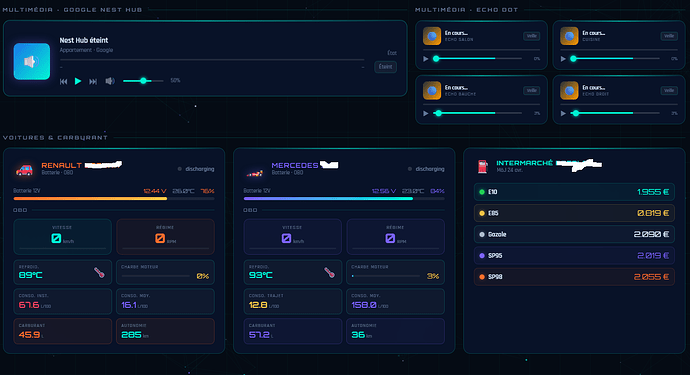Click the red Renault car icon
Viewport: 690px width, 375px height.
pyautogui.click(x=24, y=169)
